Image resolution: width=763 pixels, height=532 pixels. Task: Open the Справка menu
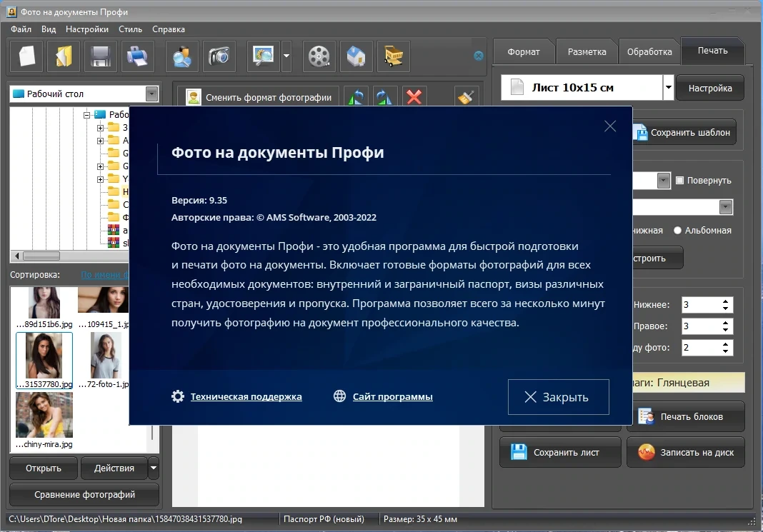(169, 29)
